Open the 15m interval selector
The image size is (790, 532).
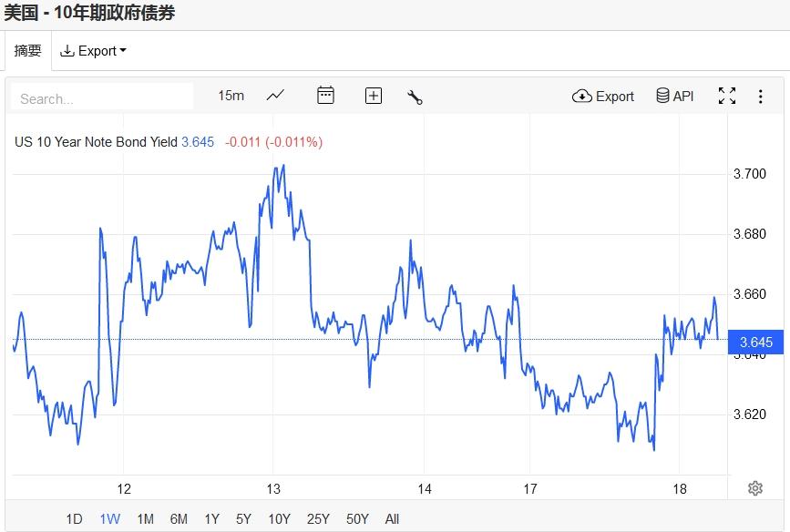click(231, 96)
